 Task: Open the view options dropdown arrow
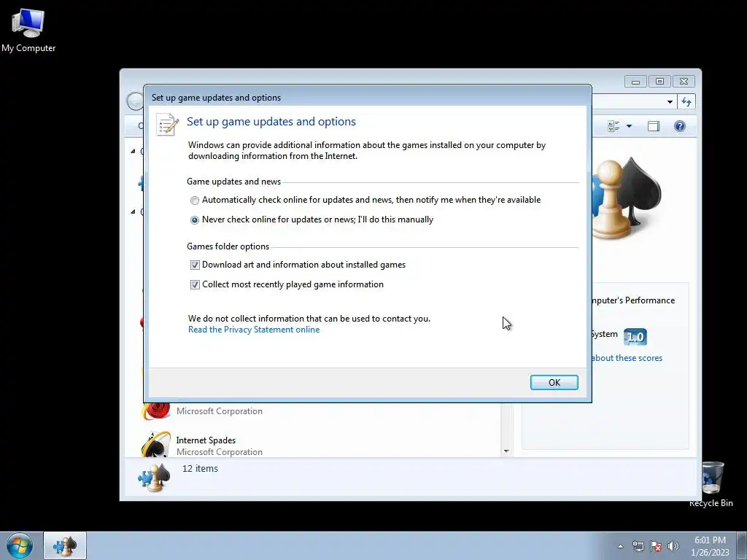pos(629,126)
